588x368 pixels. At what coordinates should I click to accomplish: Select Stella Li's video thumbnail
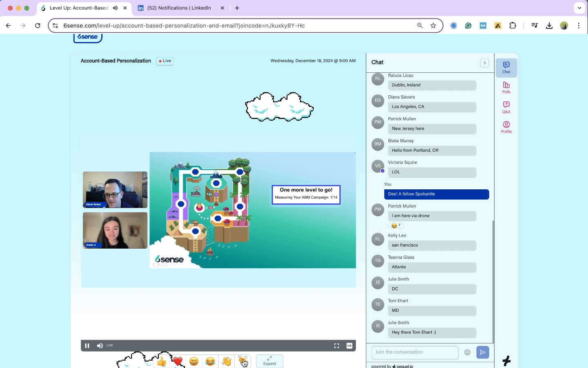click(x=115, y=230)
